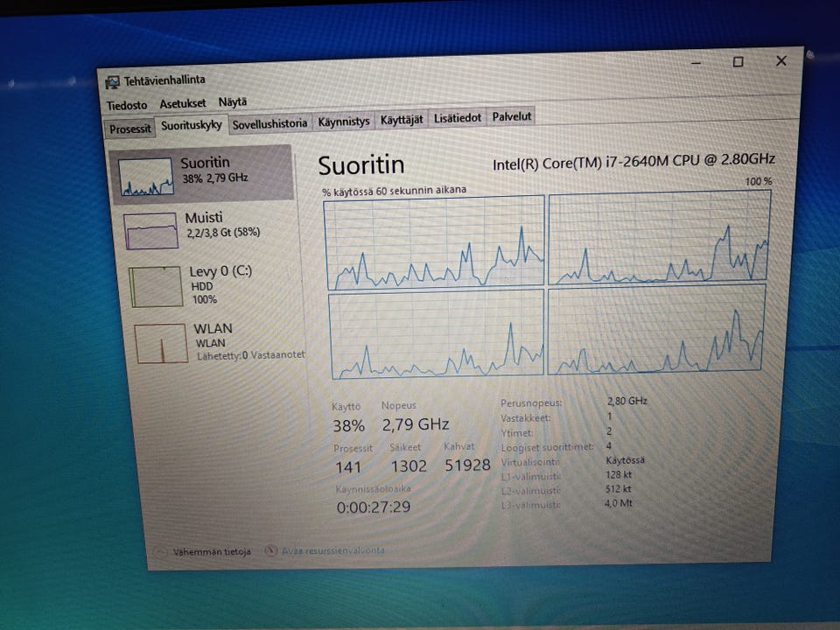Click the Suoritin 38% 2,79 GHz label
The image size is (840, 630).
[x=214, y=170]
